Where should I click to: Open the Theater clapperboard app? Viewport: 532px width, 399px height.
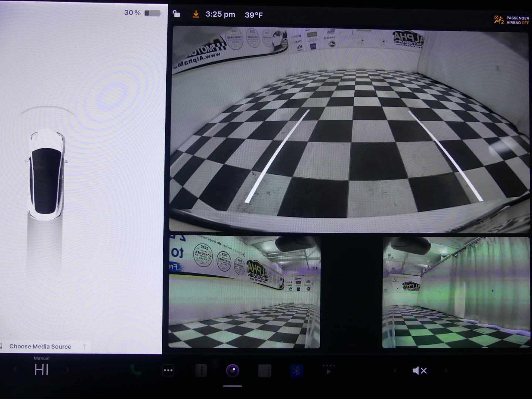point(328,370)
